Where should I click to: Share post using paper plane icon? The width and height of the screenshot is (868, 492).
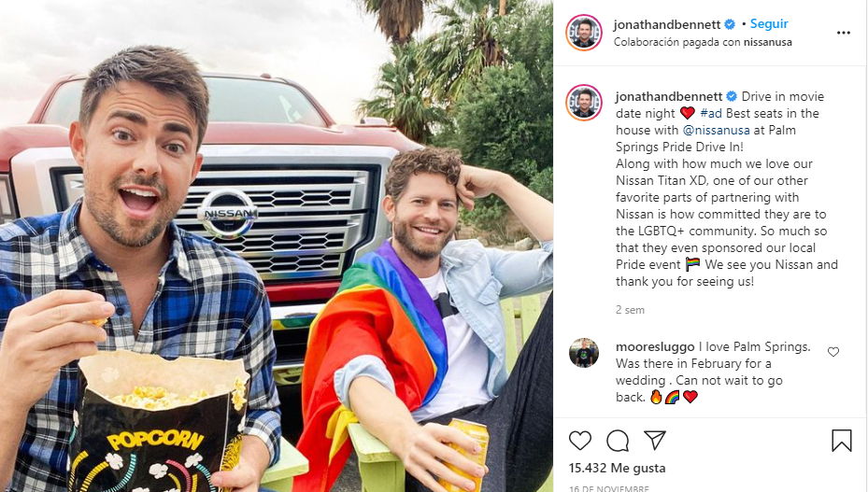[654, 440]
